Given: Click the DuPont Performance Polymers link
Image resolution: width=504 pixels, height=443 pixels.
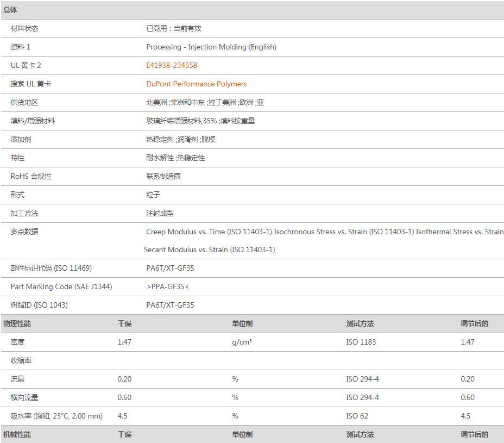Looking at the screenshot, I should click(x=196, y=84).
